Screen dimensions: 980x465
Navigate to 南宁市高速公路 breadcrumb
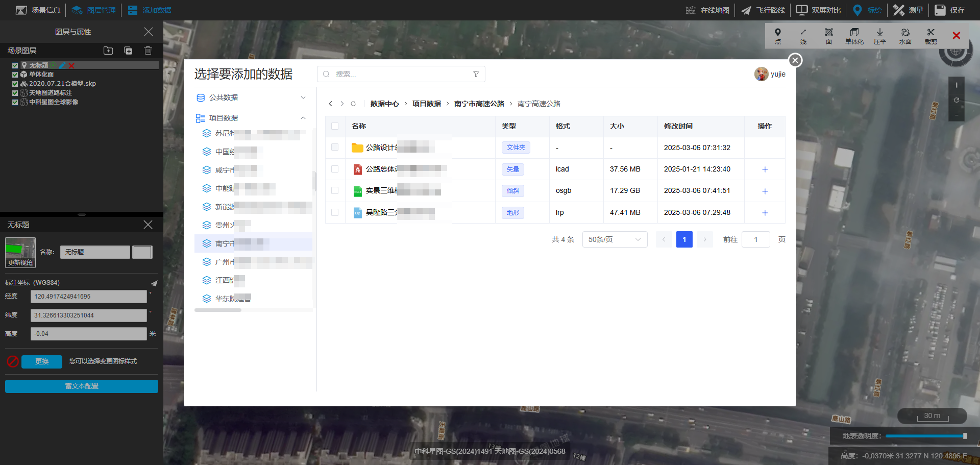pos(479,104)
